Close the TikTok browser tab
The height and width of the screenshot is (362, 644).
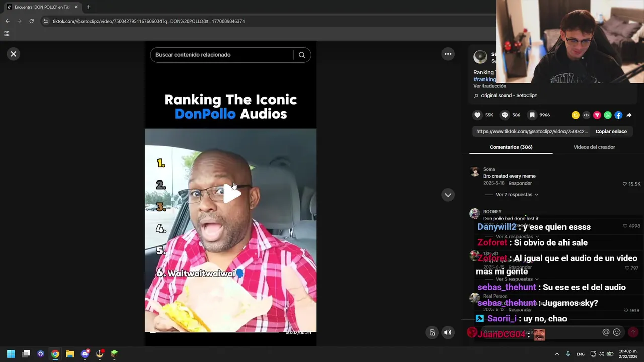pyautogui.click(x=76, y=7)
